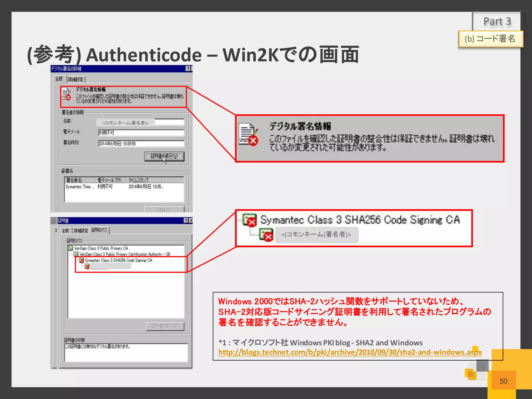This screenshot has height=399, width=532.
Task: Click the VeriSign Class 3 Public Primary CA certificate icon
Action: coord(70,248)
